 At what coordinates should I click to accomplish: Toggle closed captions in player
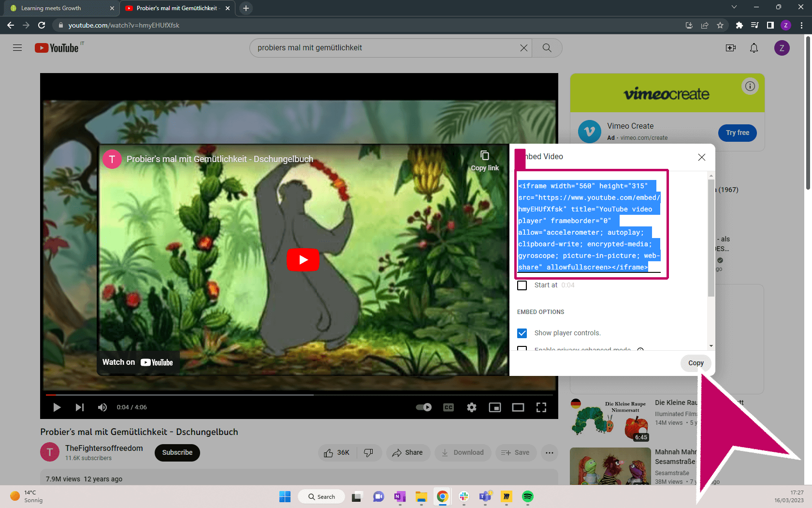click(449, 407)
